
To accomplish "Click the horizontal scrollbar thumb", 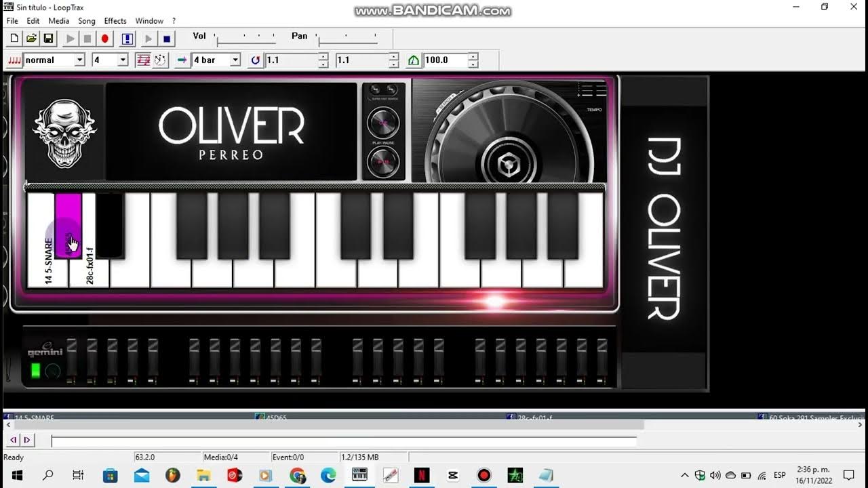I will 328,425.
